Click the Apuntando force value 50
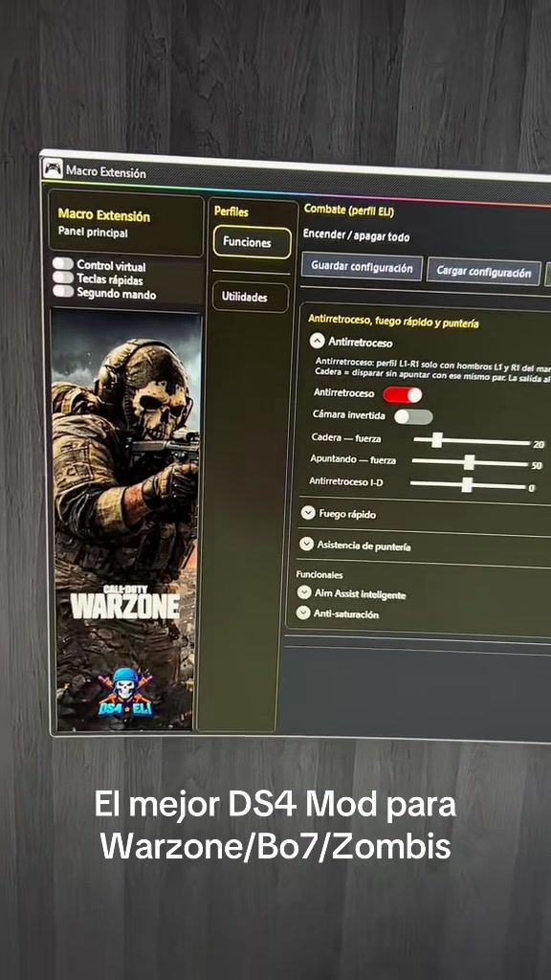This screenshot has height=980, width=551. [x=536, y=466]
